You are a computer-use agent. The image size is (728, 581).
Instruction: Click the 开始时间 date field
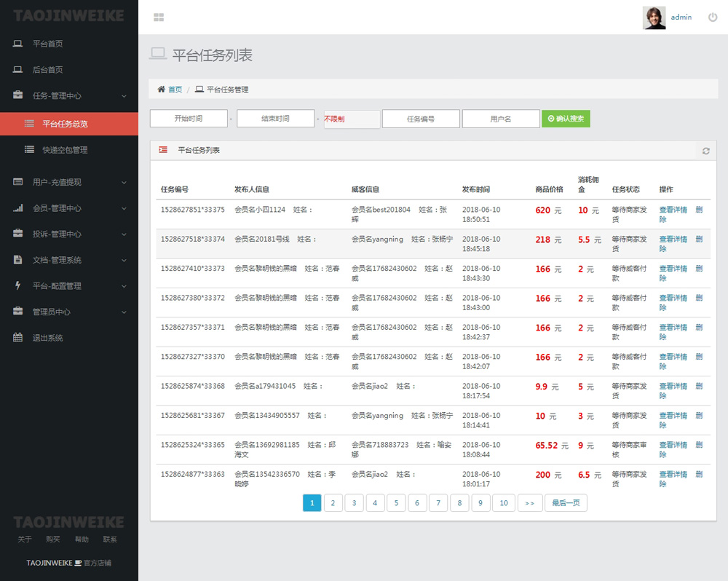point(189,119)
